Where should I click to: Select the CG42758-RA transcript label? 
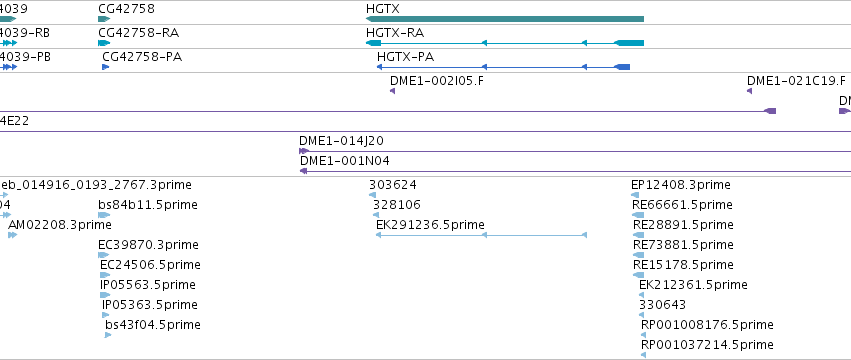tap(138, 33)
